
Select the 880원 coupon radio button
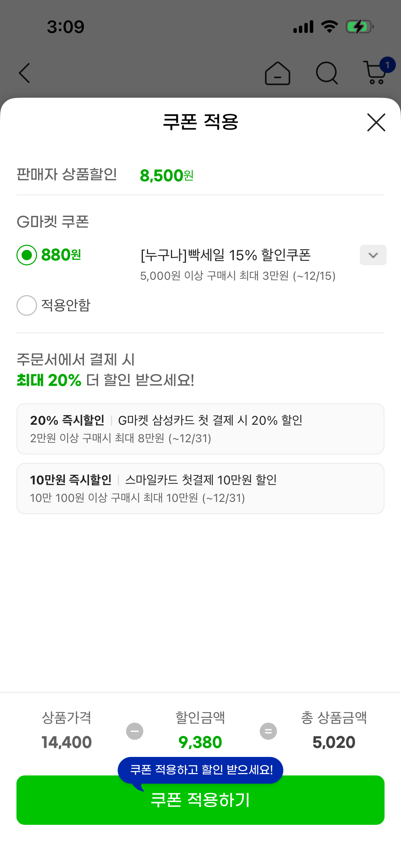[x=27, y=255]
